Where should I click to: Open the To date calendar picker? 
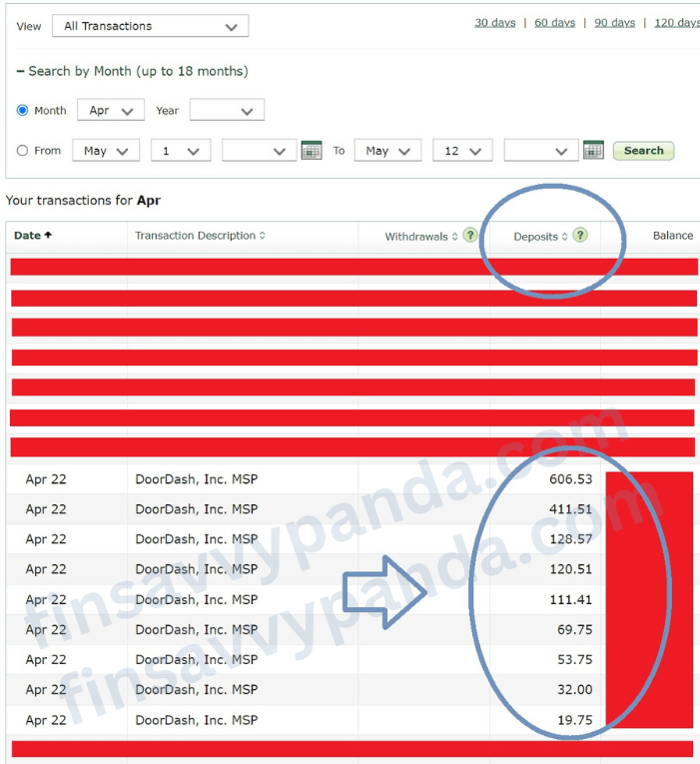pyautogui.click(x=593, y=150)
